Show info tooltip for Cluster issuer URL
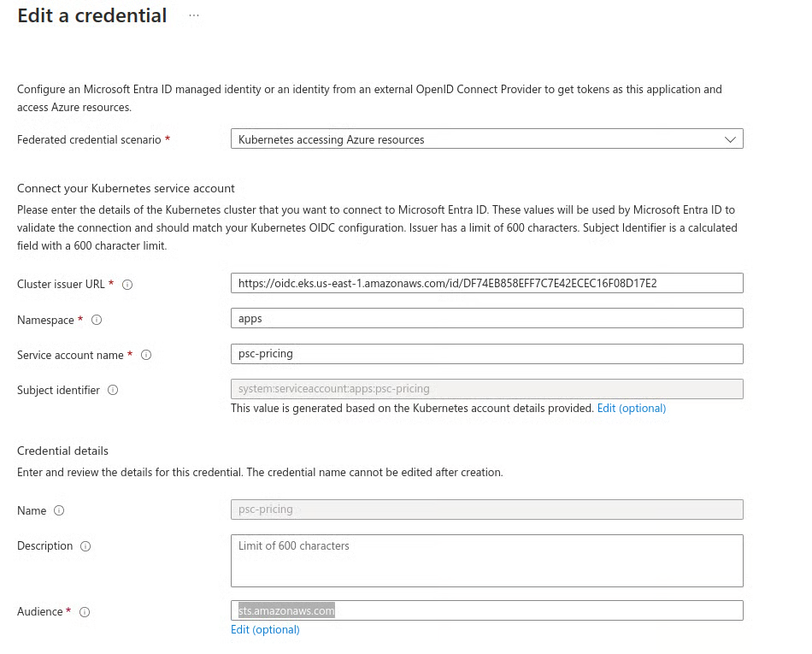Screen dimensions: 812x654 (127, 285)
